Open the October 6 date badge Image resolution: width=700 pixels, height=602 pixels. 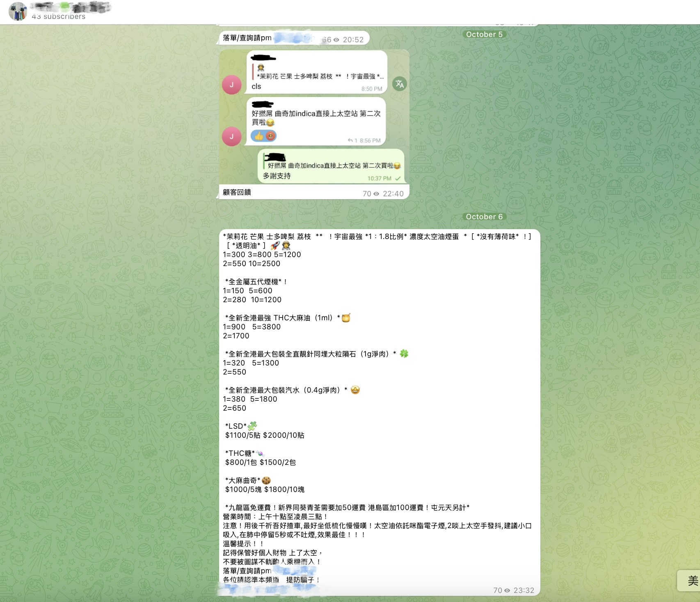coord(484,217)
